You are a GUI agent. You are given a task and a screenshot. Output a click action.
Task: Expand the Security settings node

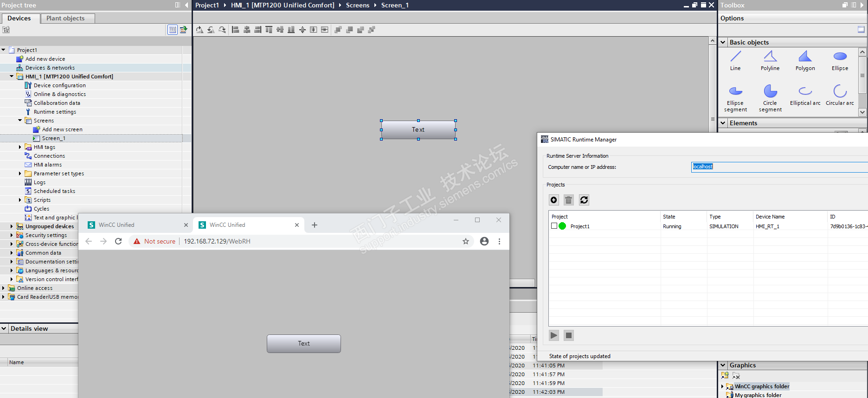pyautogui.click(x=12, y=235)
